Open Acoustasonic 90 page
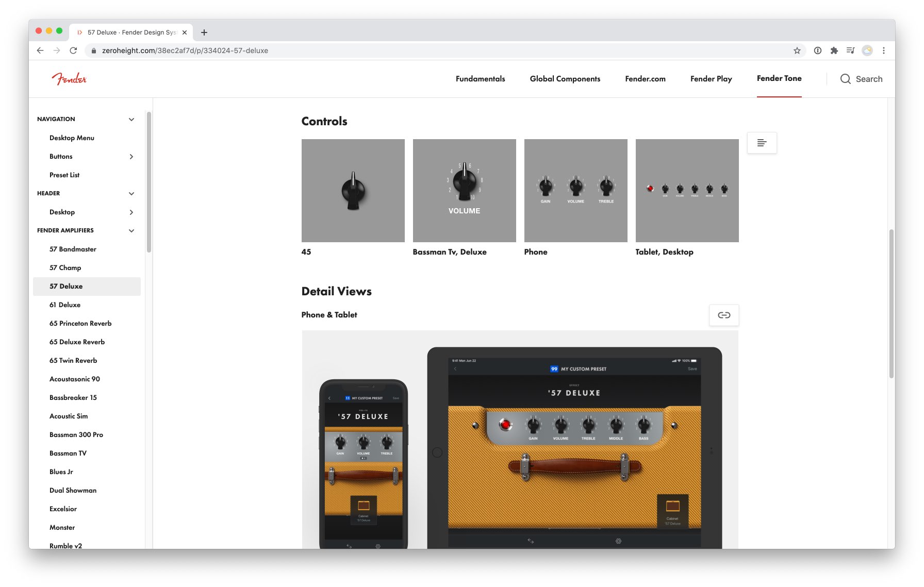The image size is (924, 587). pos(75,379)
